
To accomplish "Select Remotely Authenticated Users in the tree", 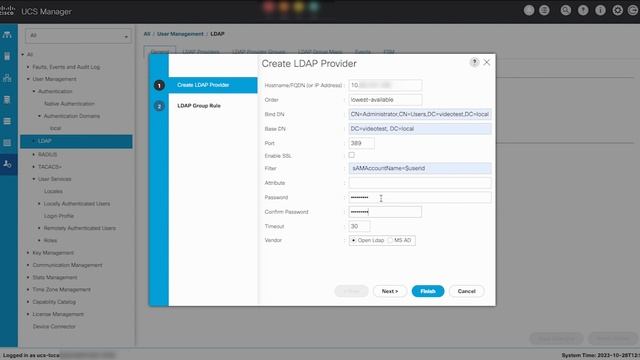I will [x=80, y=228].
